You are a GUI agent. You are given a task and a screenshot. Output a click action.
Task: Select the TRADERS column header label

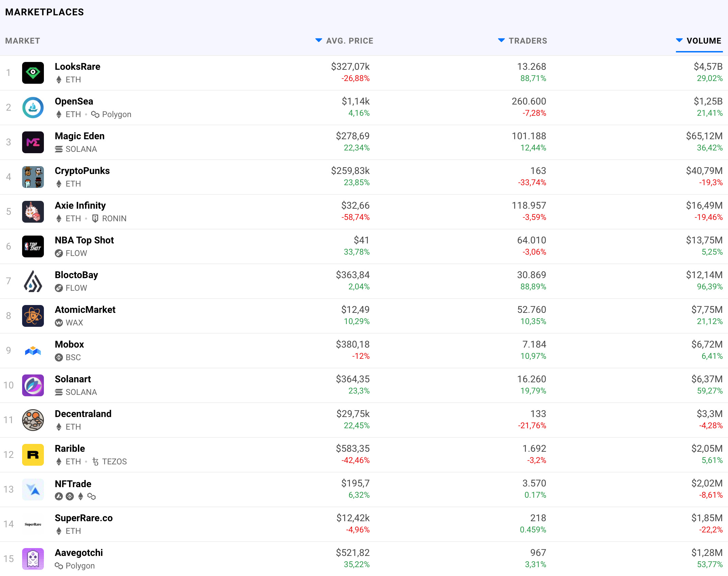tap(528, 41)
